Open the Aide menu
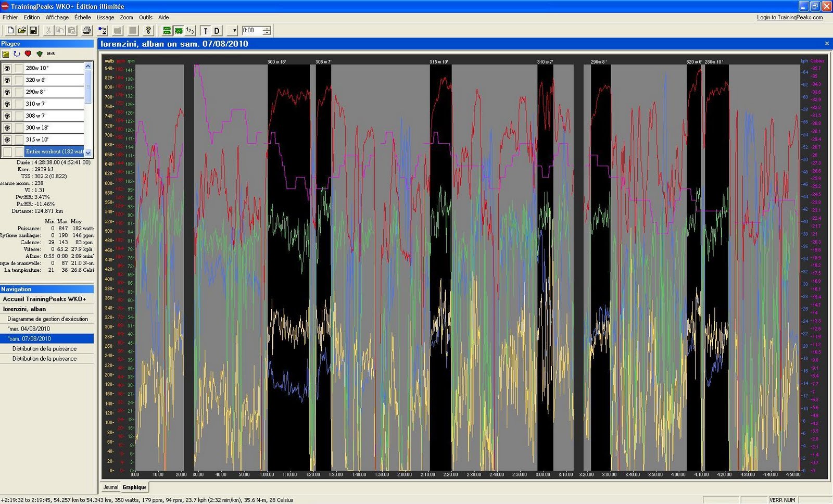This screenshot has width=833, height=504. (163, 17)
